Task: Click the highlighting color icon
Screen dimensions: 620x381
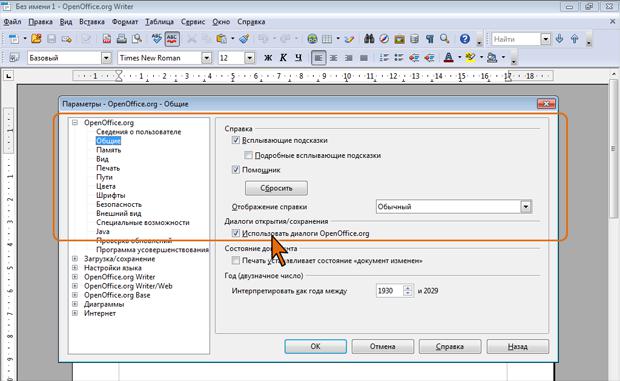Action: (470, 58)
